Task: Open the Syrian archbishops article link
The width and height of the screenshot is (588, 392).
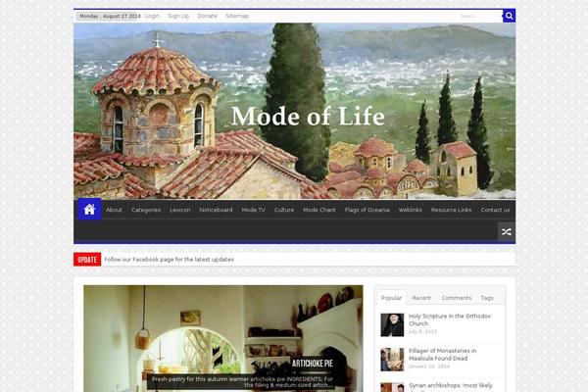Action: (x=451, y=386)
